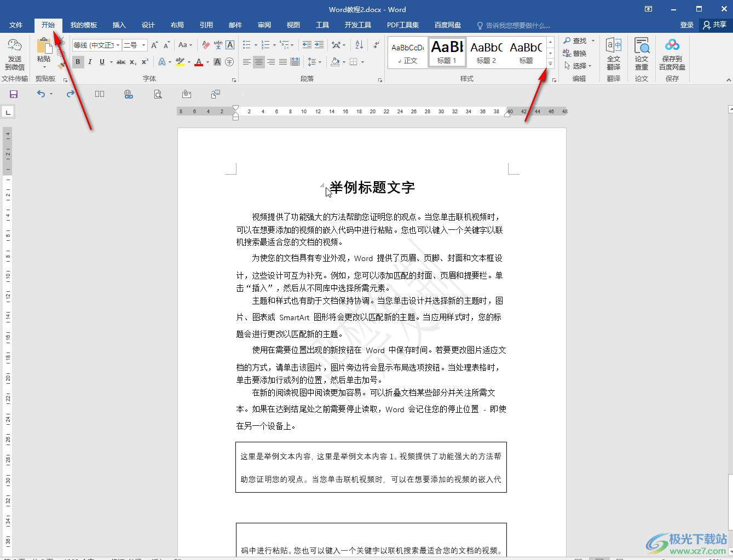Increase font size with the grow-font icon

(154, 45)
